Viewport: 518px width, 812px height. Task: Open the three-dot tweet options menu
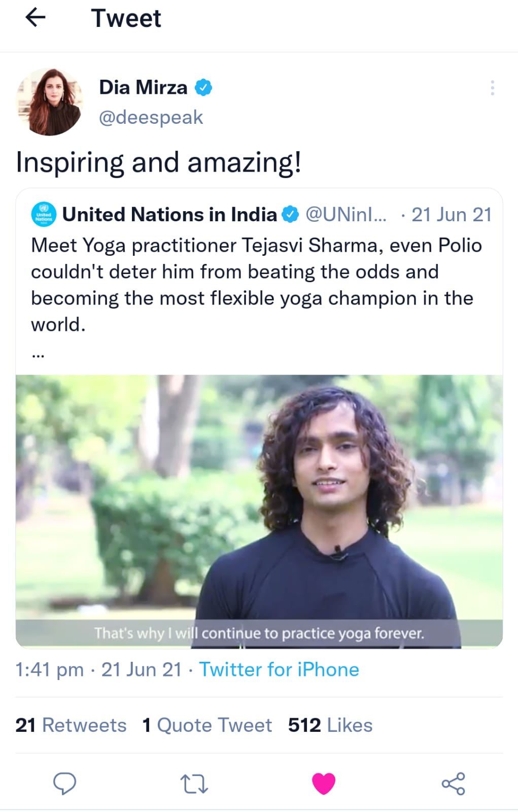click(492, 88)
